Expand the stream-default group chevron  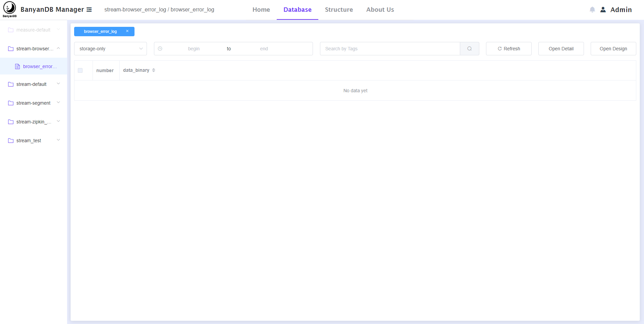[58, 84]
